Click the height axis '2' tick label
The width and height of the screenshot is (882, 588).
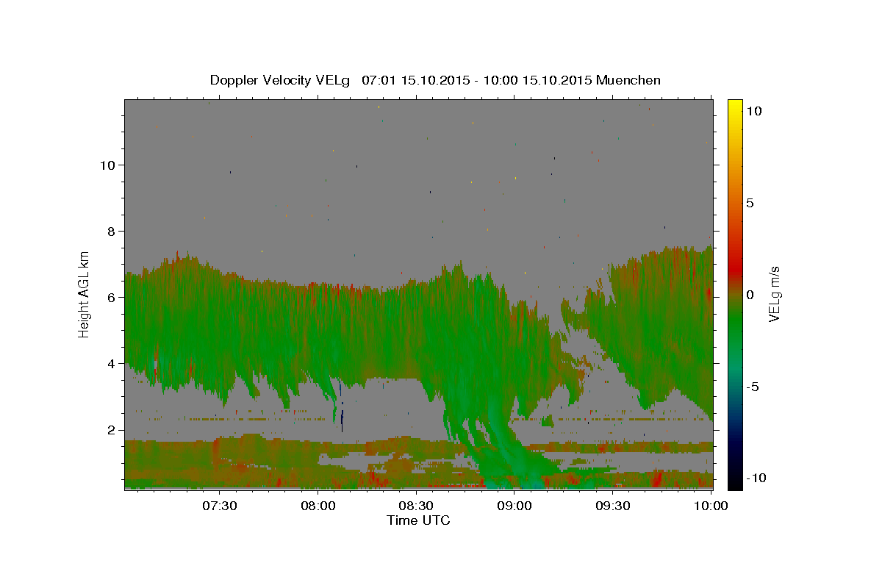click(112, 430)
